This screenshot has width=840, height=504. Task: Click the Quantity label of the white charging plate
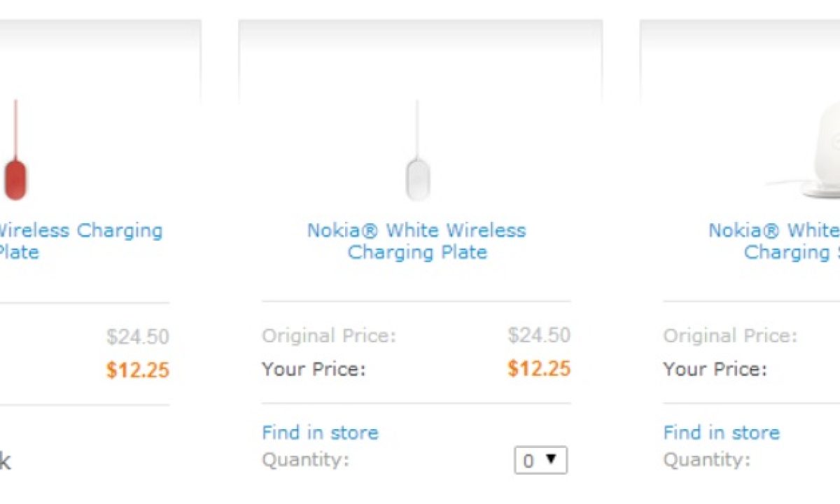[305, 461]
